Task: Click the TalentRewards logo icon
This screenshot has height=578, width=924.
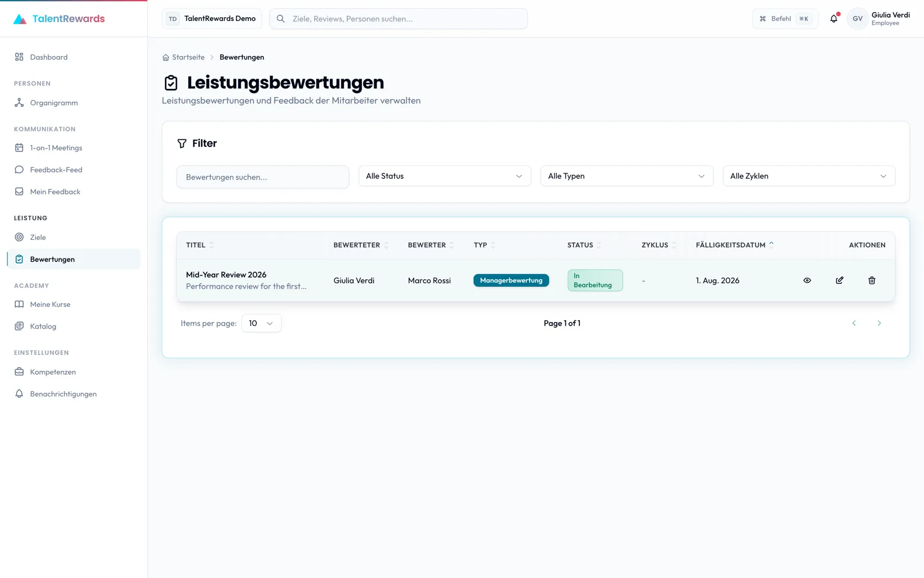Action: click(20, 19)
